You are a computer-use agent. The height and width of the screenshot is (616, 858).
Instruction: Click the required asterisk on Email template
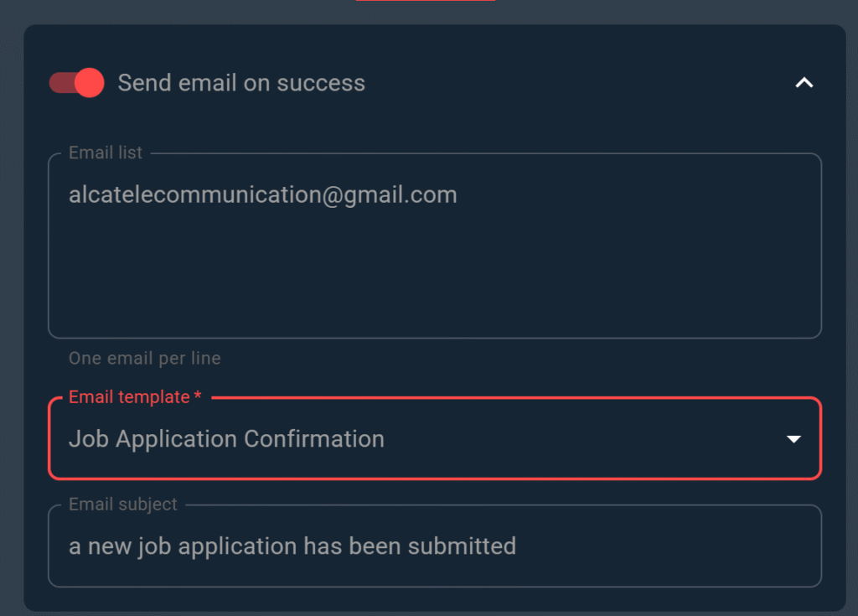pyautogui.click(x=198, y=396)
